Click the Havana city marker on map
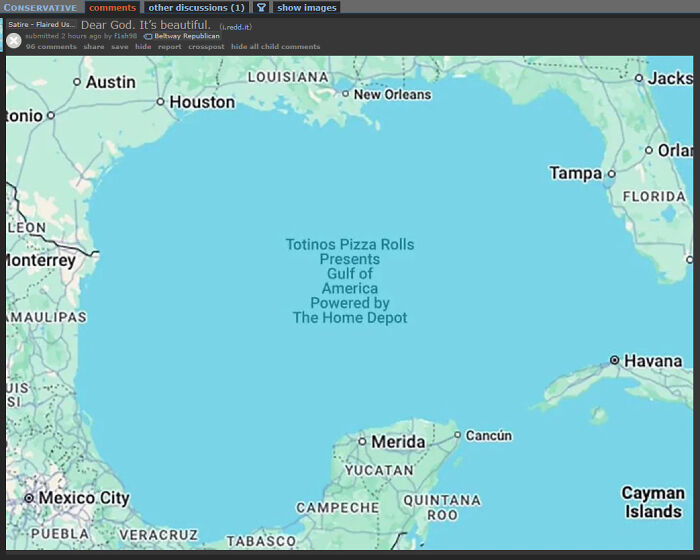Screen dimensions: 700x560 tap(614, 360)
